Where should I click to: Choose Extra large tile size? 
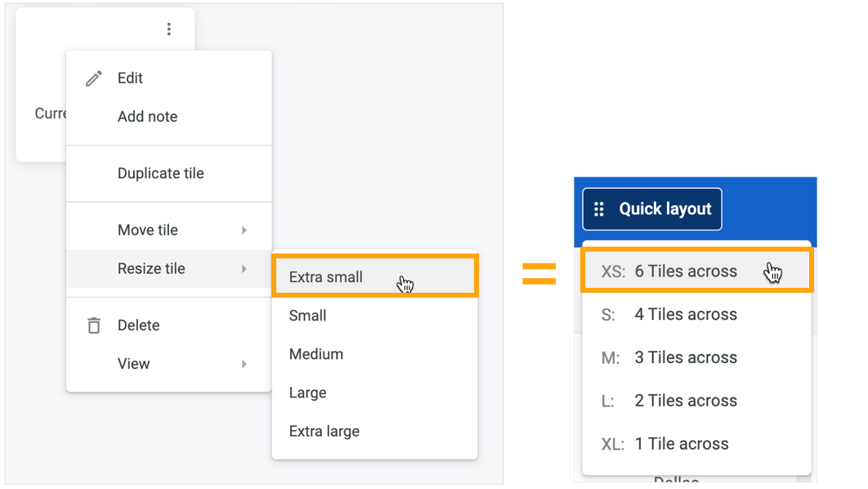pos(375,432)
